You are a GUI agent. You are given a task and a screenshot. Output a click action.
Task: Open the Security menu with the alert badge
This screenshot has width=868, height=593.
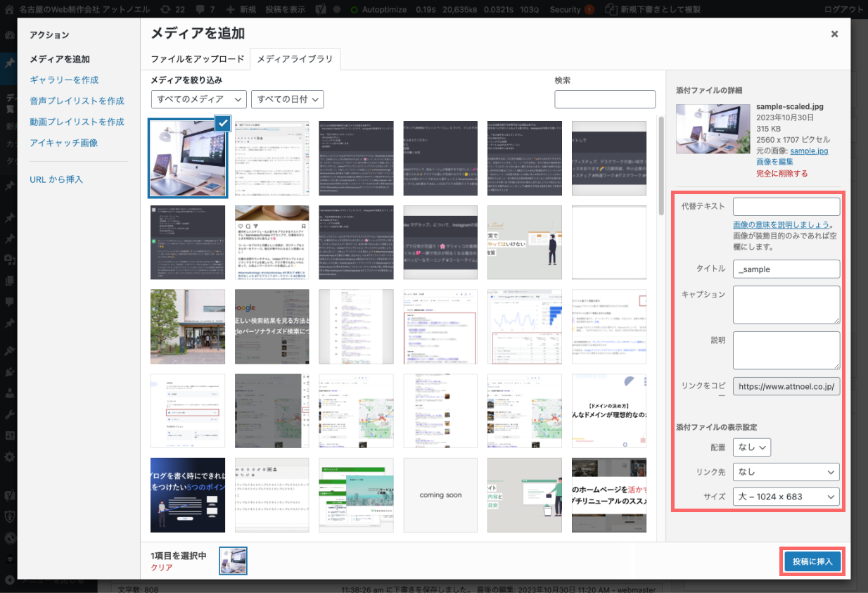[572, 10]
